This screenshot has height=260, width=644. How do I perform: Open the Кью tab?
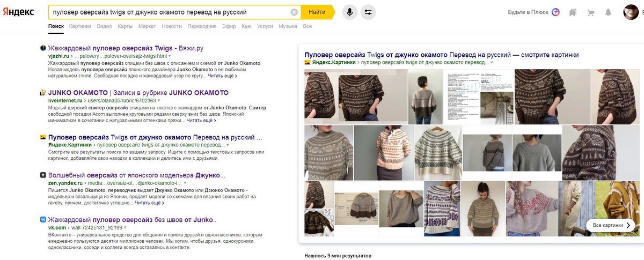(x=246, y=26)
